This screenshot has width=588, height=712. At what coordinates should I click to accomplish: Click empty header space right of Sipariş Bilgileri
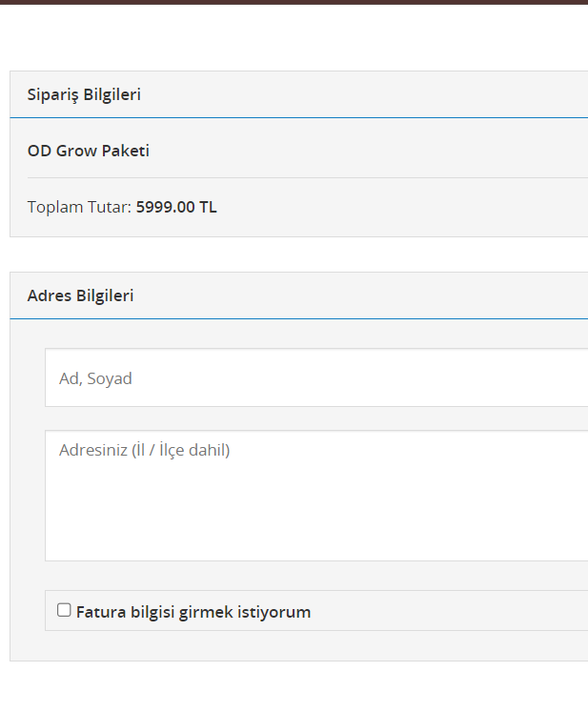[381, 94]
